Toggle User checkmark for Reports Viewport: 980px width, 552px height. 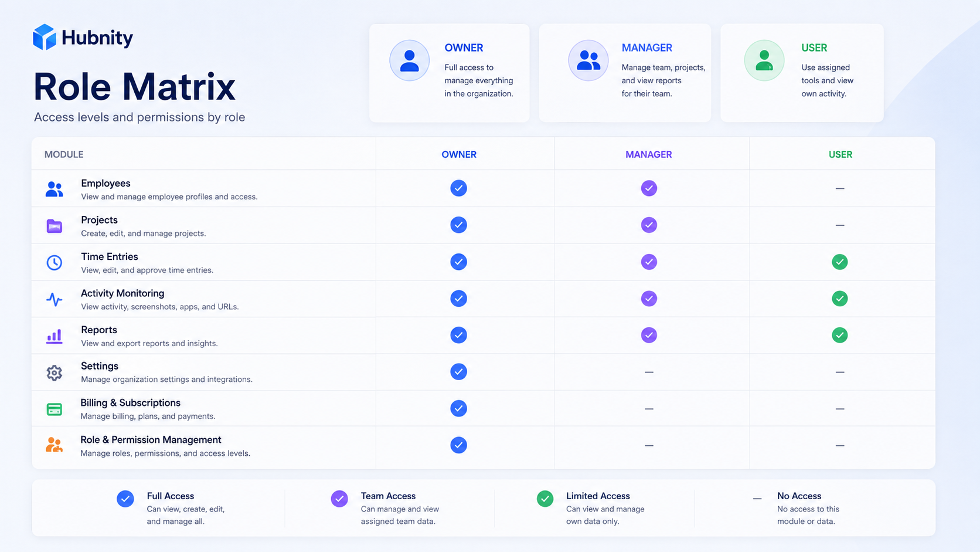[x=840, y=335]
